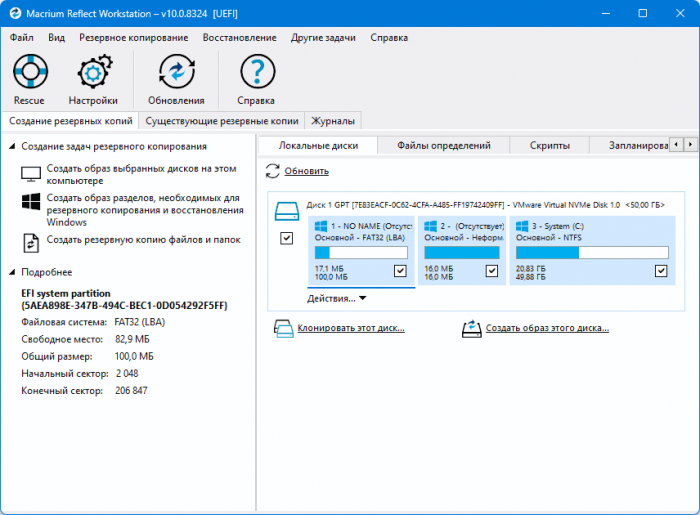This screenshot has width=700, height=515.
Task: Check for updates via Обновления icon
Action: point(176,79)
